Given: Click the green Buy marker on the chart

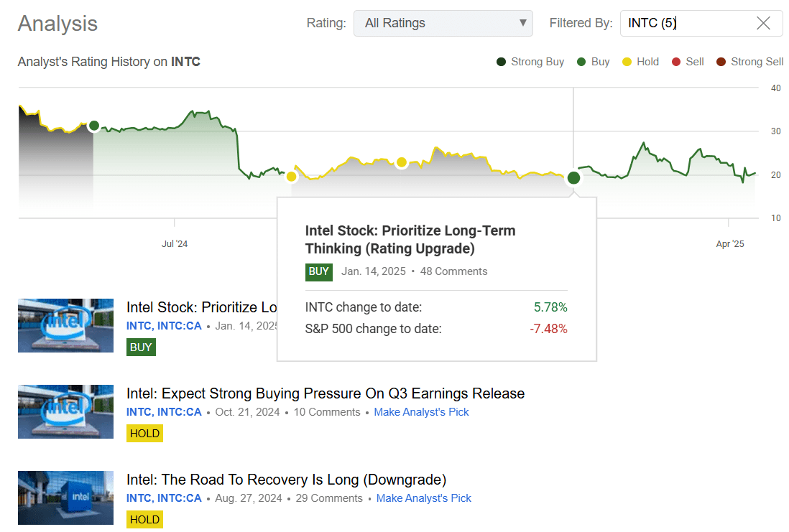Looking at the screenshot, I should pyautogui.click(x=573, y=177).
